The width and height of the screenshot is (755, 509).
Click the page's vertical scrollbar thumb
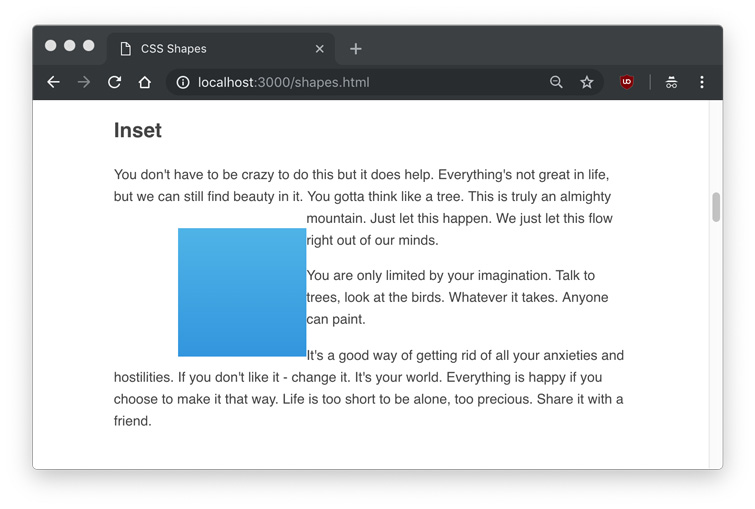[x=716, y=207]
